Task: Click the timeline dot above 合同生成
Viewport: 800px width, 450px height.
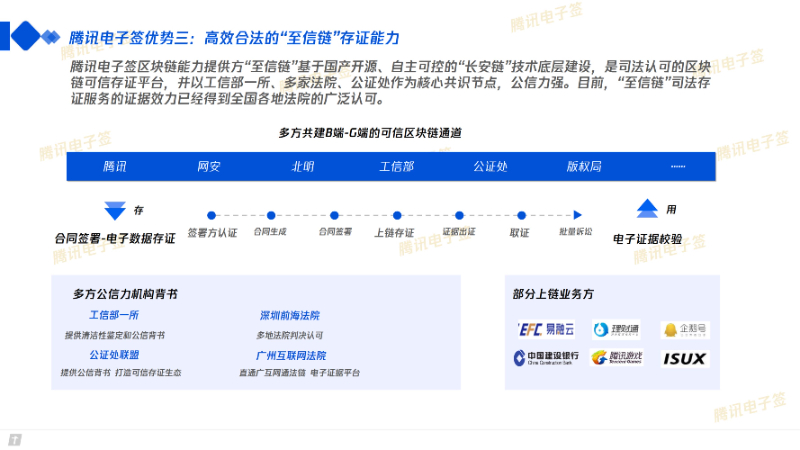Action: click(x=271, y=215)
